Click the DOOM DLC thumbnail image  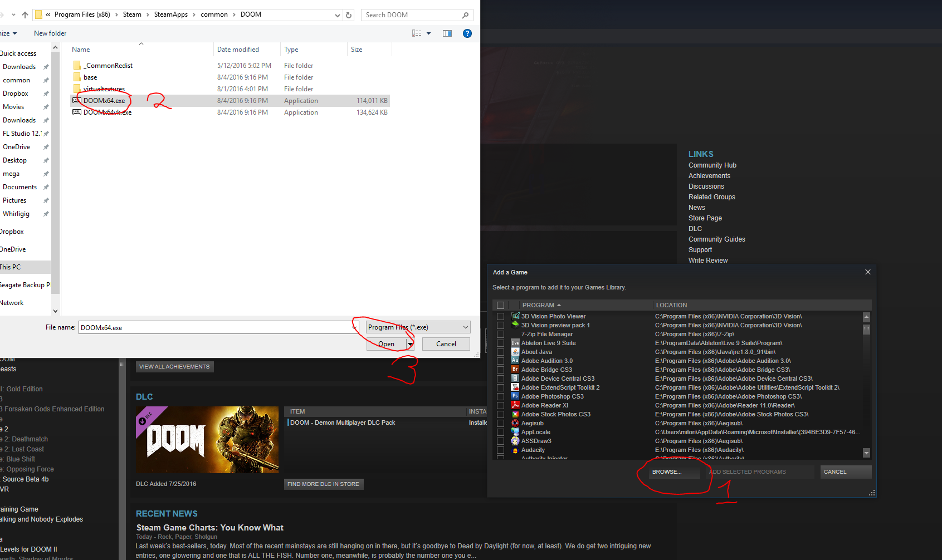[x=207, y=440]
